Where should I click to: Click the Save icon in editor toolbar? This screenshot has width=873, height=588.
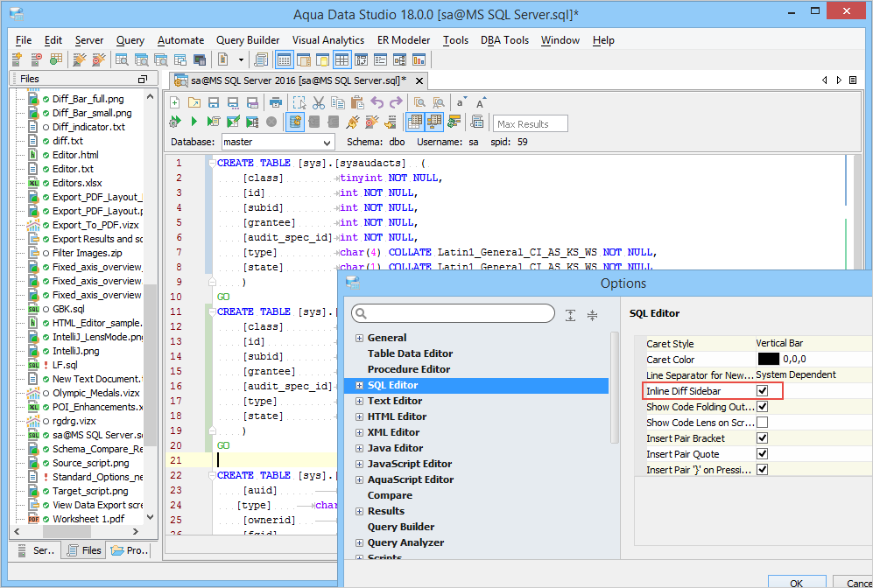point(214,102)
